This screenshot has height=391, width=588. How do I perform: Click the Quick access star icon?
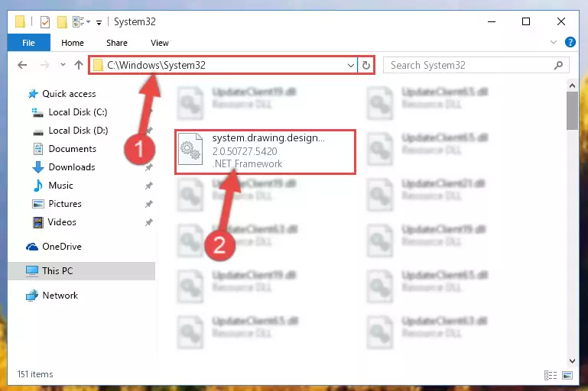coord(33,94)
